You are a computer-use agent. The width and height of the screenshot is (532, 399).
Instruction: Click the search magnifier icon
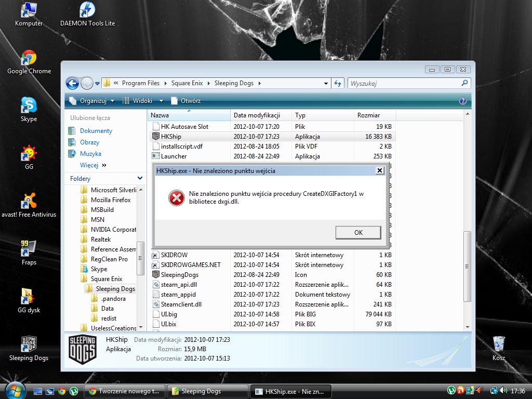tap(464, 83)
